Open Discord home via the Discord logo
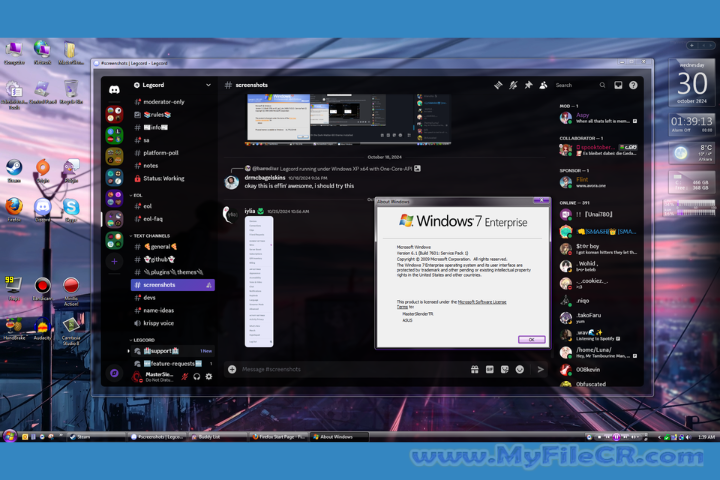Viewport: 720px width, 480px height. tap(114, 89)
